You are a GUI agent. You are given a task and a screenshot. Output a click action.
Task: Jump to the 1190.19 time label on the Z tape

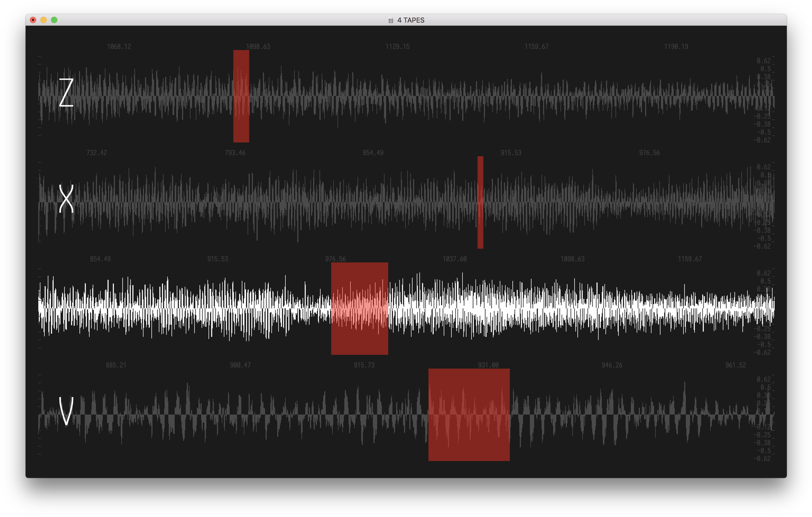pyautogui.click(x=676, y=46)
